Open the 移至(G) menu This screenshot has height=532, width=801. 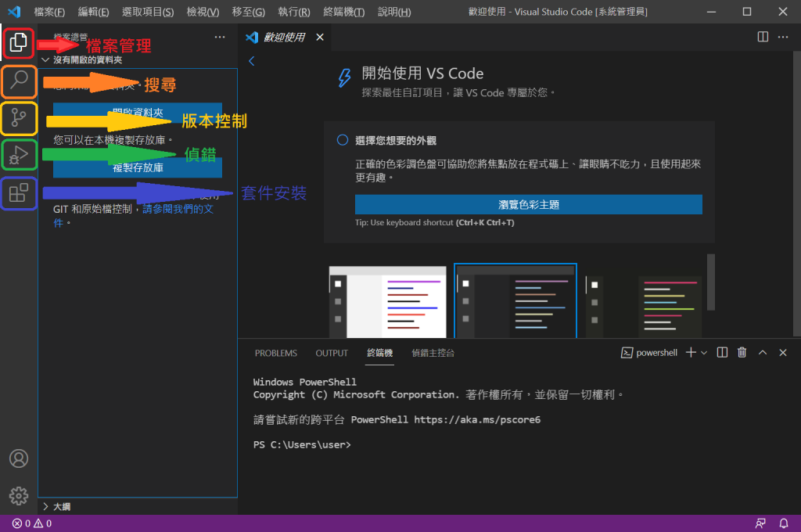[x=248, y=12]
